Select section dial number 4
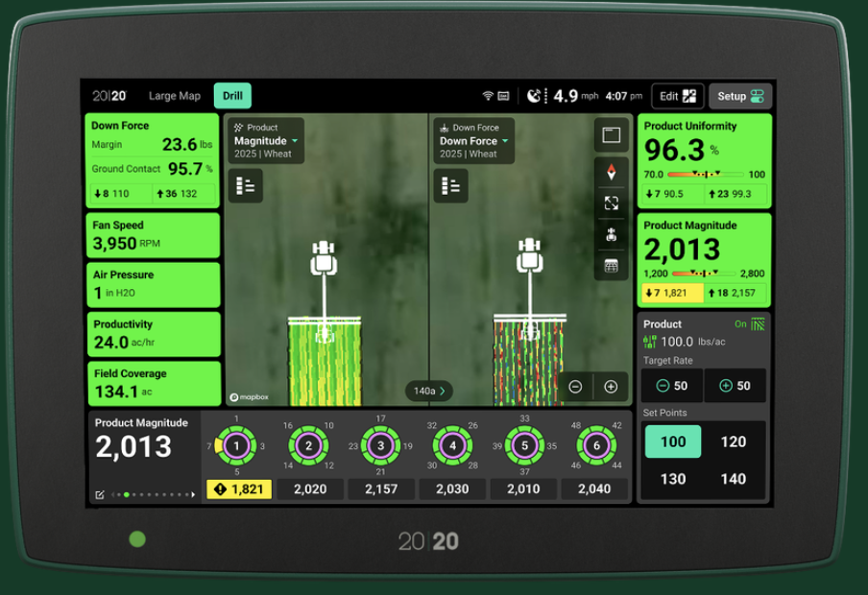The height and width of the screenshot is (595, 868). click(453, 445)
